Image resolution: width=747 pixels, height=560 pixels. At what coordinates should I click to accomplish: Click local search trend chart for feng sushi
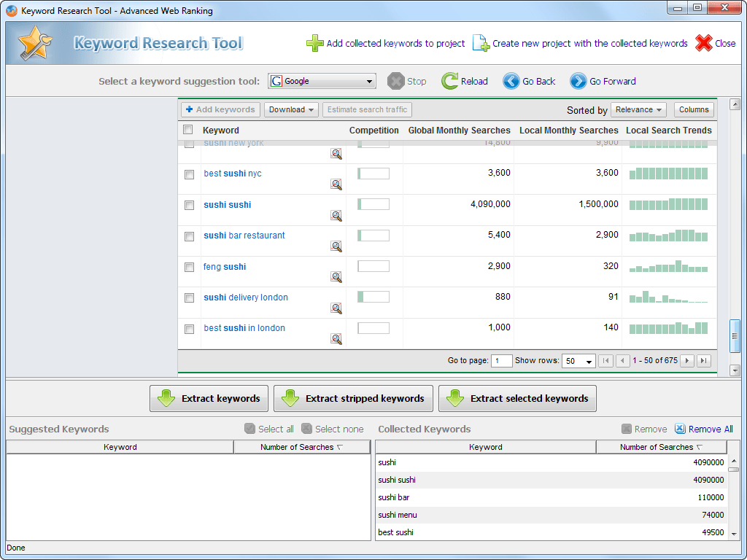click(x=668, y=267)
